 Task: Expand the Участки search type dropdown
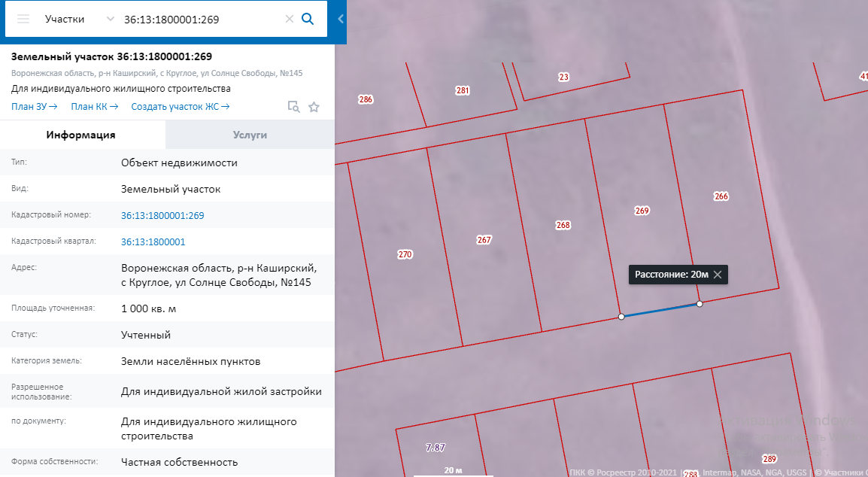[79, 19]
